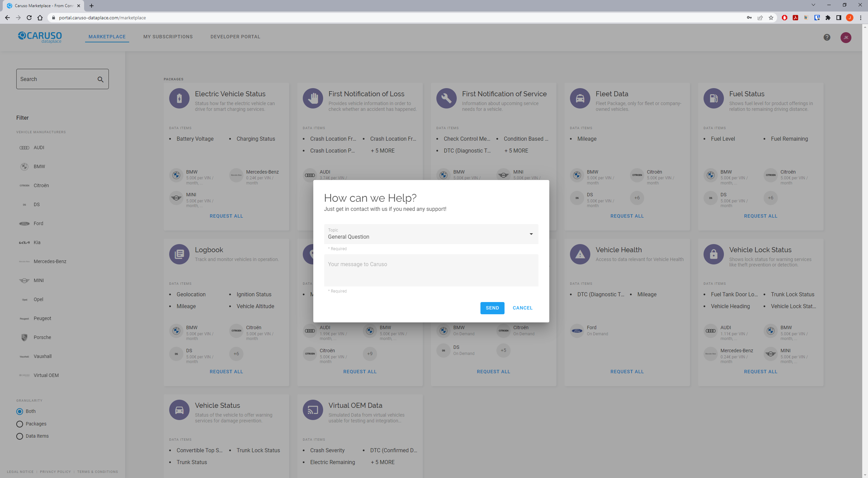Filter by Porsche manufacturer logo
This screenshot has height=478, width=868.
point(24,338)
